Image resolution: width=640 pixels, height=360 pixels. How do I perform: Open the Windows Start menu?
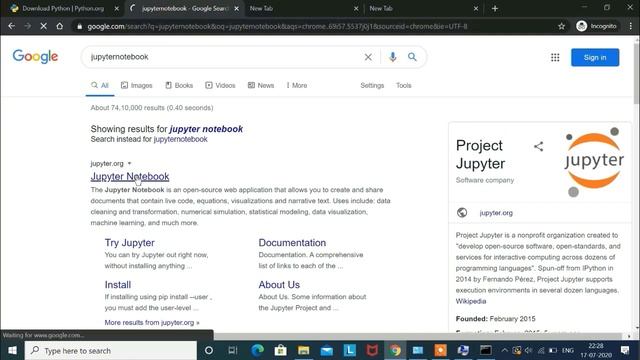tap(12, 350)
